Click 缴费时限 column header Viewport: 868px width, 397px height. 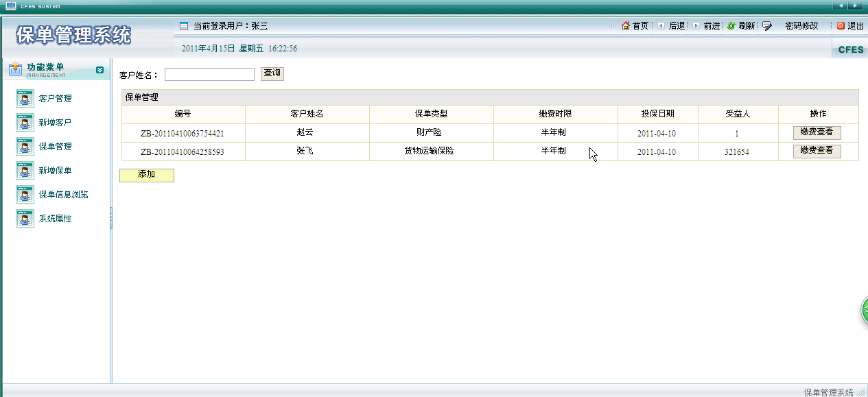click(555, 114)
